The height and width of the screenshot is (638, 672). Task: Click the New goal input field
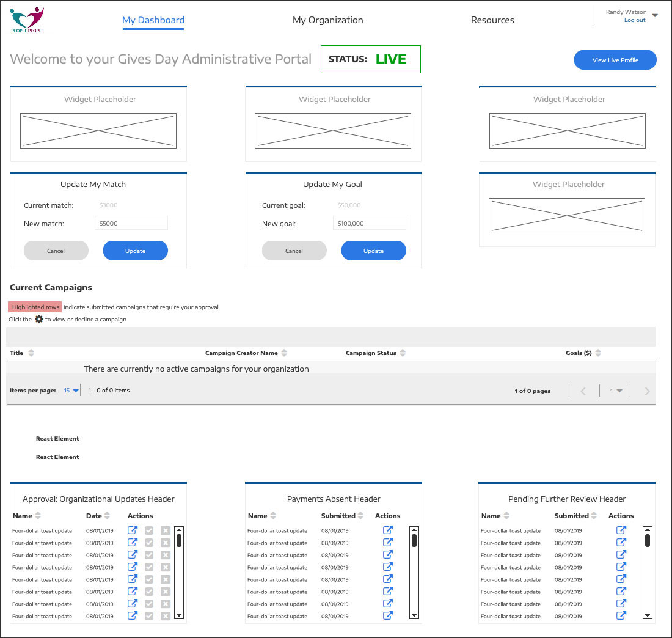[x=369, y=223]
